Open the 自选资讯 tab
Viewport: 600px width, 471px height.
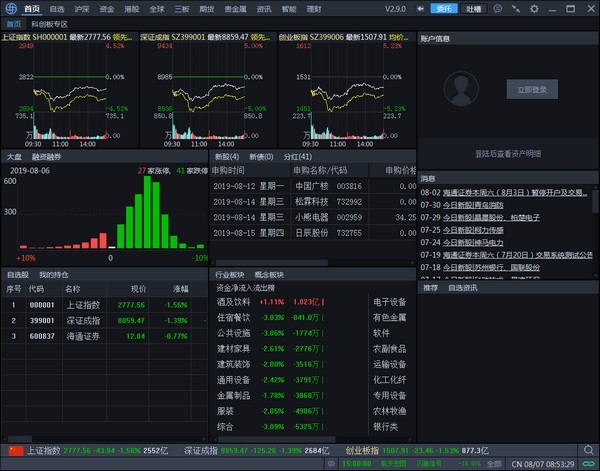click(463, 288)
